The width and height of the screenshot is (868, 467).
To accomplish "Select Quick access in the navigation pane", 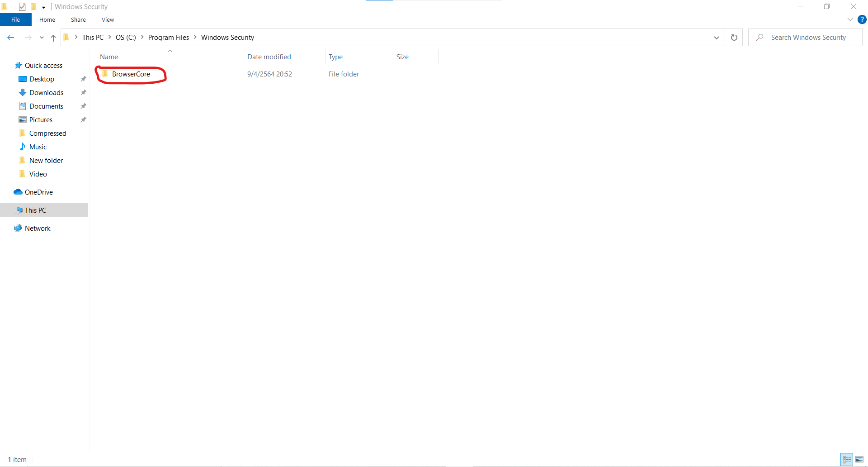I will 43,66.
